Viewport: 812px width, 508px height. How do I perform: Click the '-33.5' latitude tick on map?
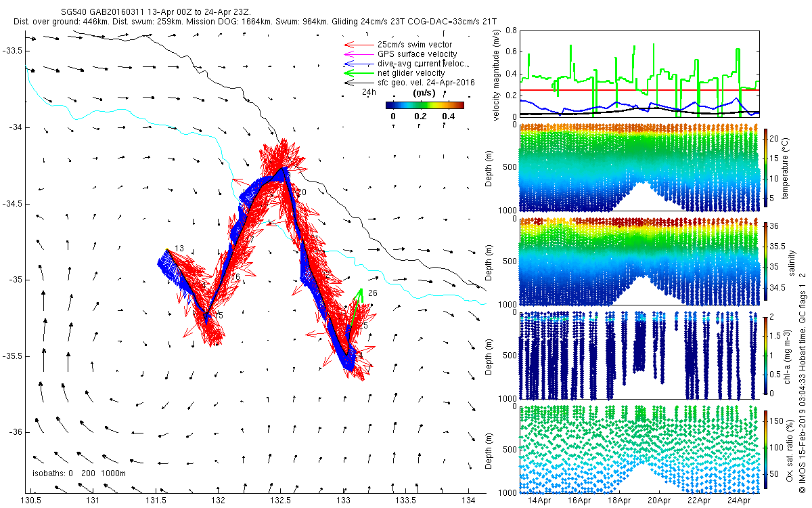[13, 51]
